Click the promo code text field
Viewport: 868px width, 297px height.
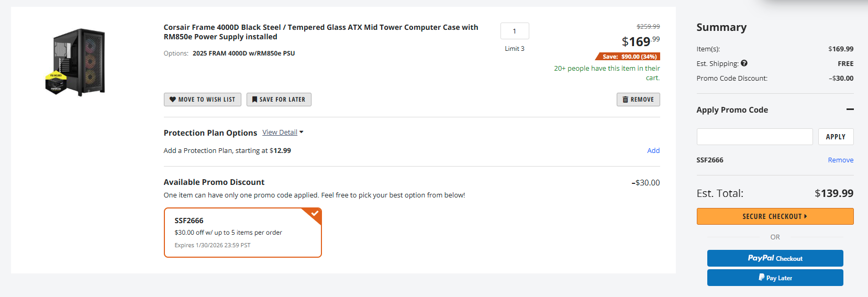coord(754,137)
